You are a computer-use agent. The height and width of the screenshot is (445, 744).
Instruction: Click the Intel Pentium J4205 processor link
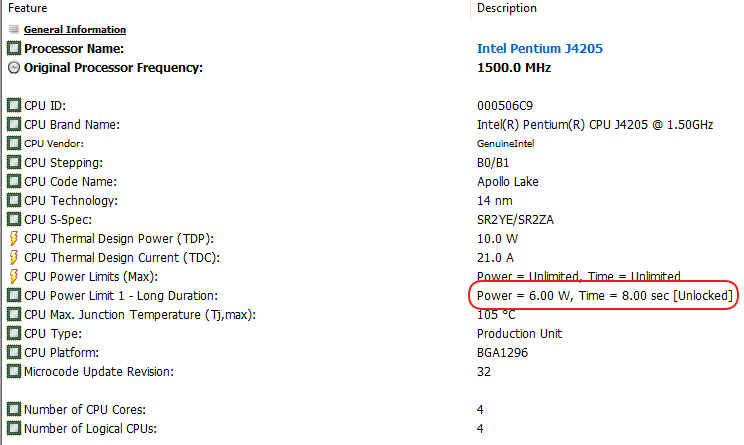coord(539,48)
